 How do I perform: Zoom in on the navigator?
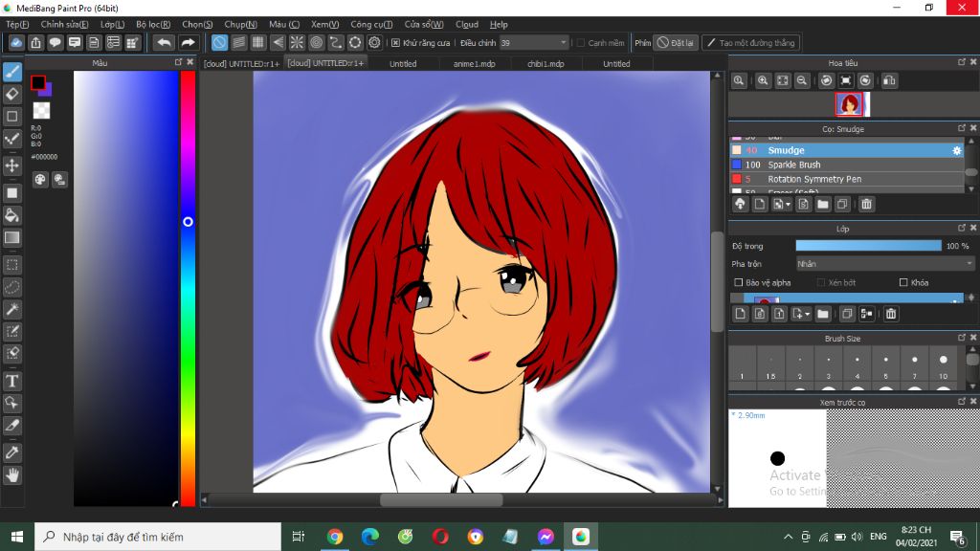(x=763, y=80)
